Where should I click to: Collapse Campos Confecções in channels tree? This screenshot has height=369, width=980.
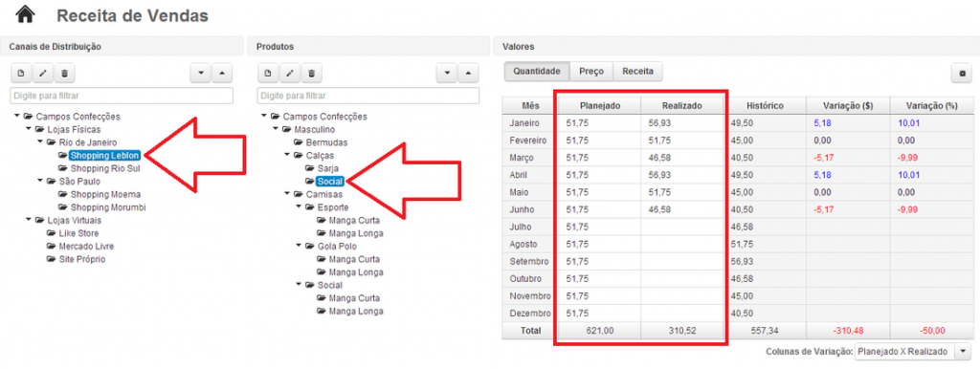click(17, 116)
